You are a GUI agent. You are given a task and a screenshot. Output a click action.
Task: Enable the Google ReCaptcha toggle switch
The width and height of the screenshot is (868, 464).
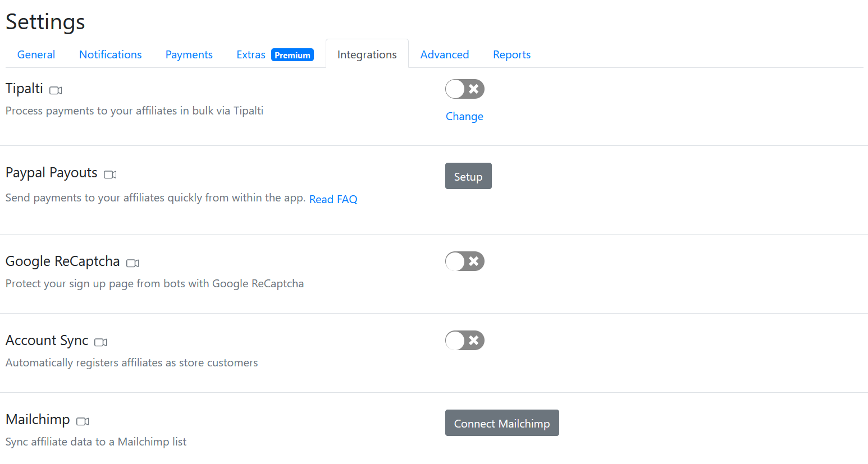[x=465, y=261]
